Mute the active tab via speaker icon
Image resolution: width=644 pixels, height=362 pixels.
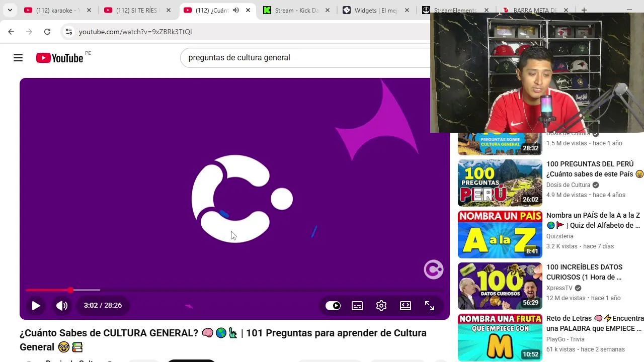235,10
